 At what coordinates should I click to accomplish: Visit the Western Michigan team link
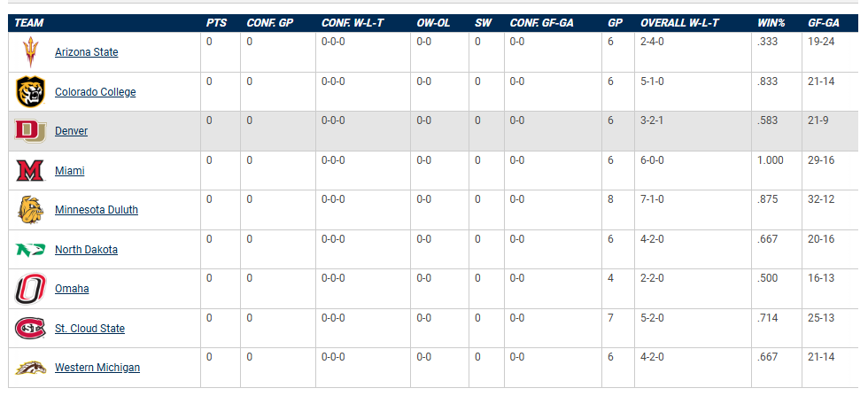(97, 368)
